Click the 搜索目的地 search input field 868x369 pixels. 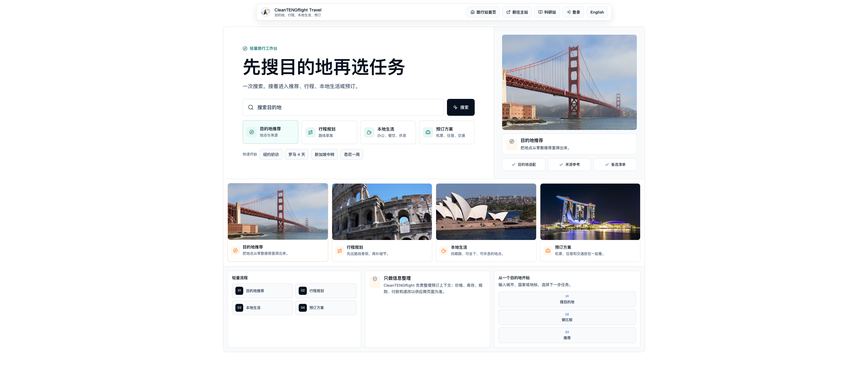click(x=343, y=107)
